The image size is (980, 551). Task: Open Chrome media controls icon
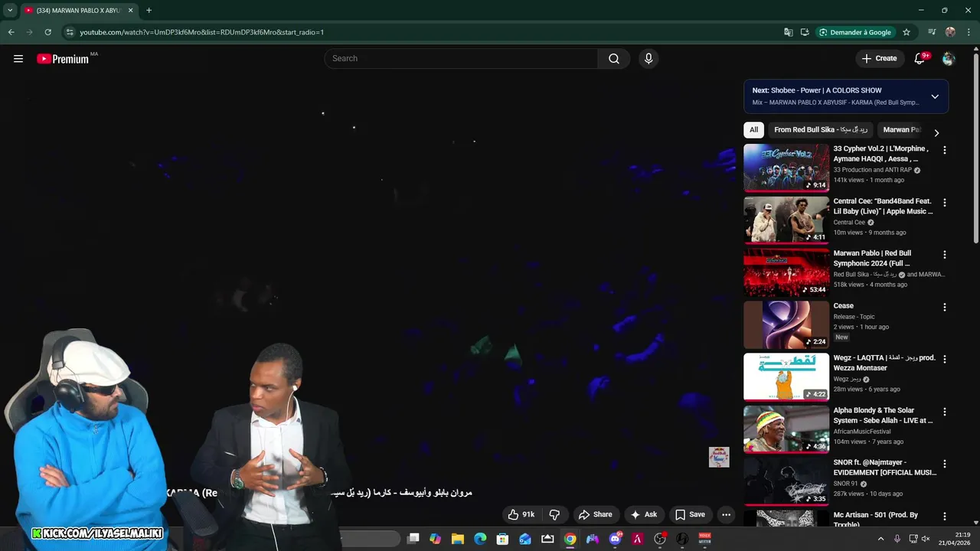coord(932,32)
